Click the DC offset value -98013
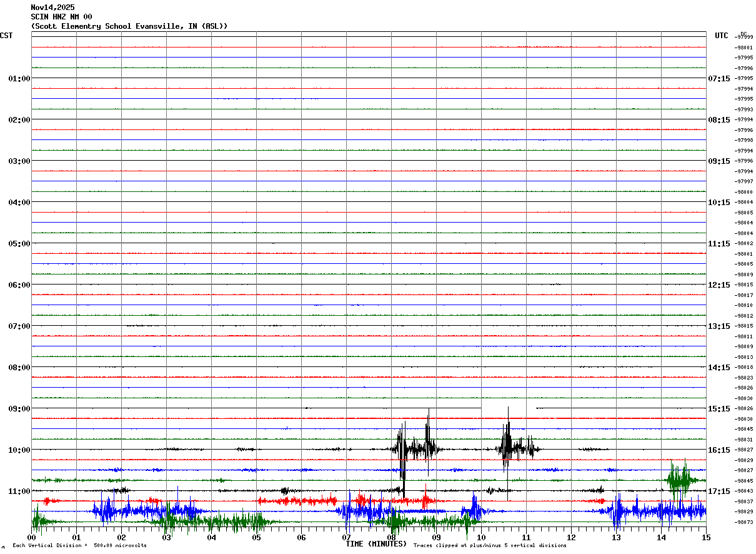756x554 pixels. click(x=744, y=357)
